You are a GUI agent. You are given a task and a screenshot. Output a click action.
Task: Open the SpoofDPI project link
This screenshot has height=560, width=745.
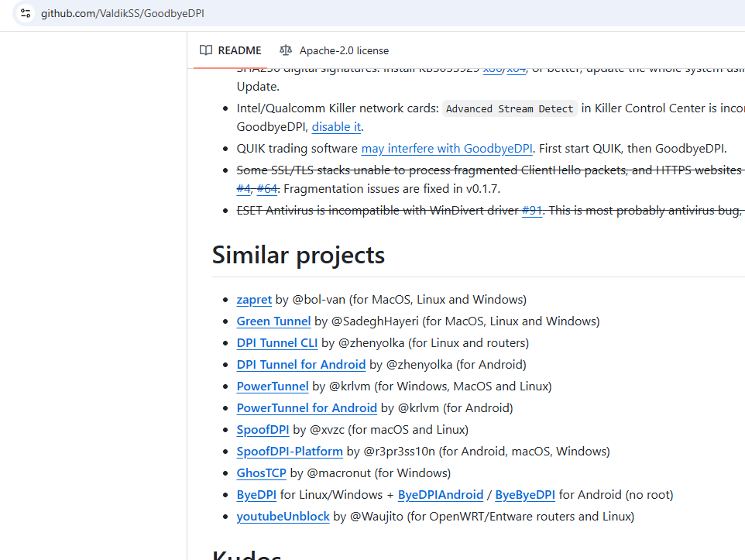(x=263, y=430)
